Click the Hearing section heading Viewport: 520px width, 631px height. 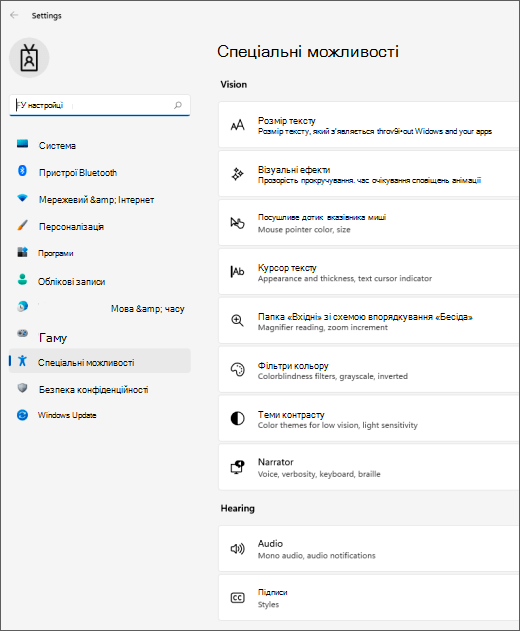click(x=237, y=508)
